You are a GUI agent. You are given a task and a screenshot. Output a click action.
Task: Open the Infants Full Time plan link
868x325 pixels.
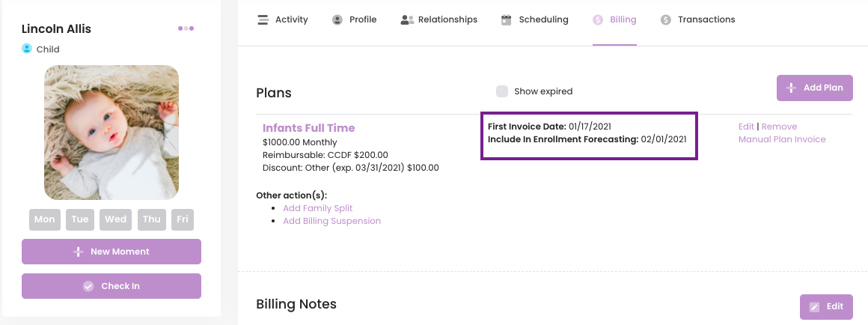tap(308, 128)
